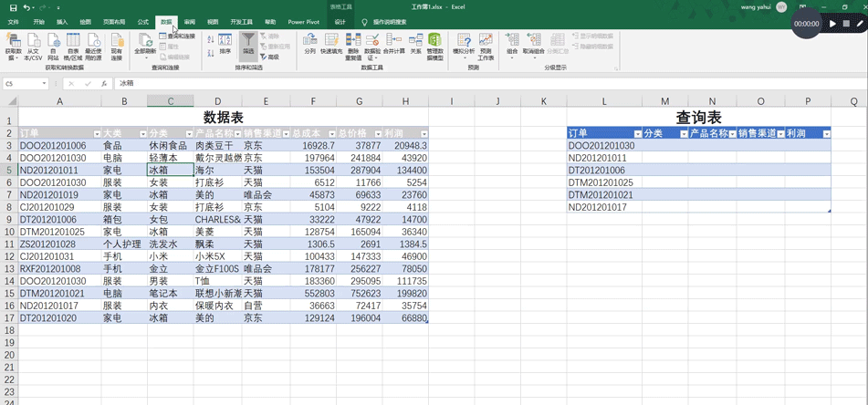Image resolution: width=868 pixels, height=405 pixels.
Task: Click the recorder pencil annotate icon
Action: 860,24
